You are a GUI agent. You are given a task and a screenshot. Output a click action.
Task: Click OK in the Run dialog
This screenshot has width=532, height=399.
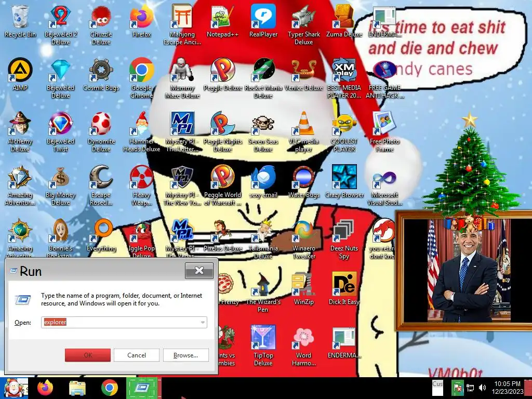(x=88, y=355)
